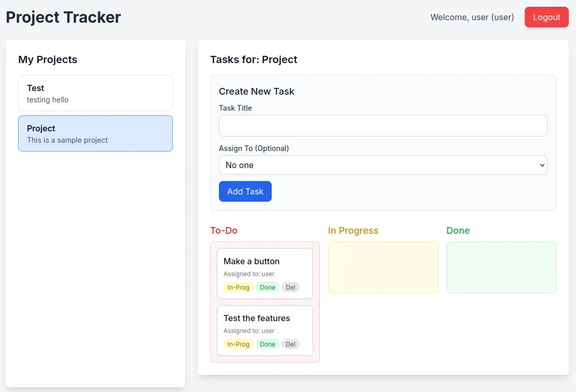
Task: Click the empty yellow In Progress column
Action: point(383,267)
